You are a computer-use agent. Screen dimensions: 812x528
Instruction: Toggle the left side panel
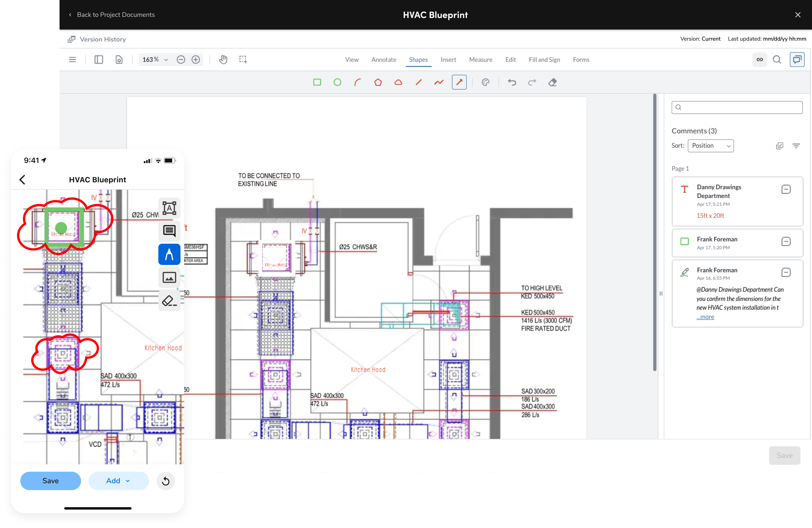click(99, 59)
